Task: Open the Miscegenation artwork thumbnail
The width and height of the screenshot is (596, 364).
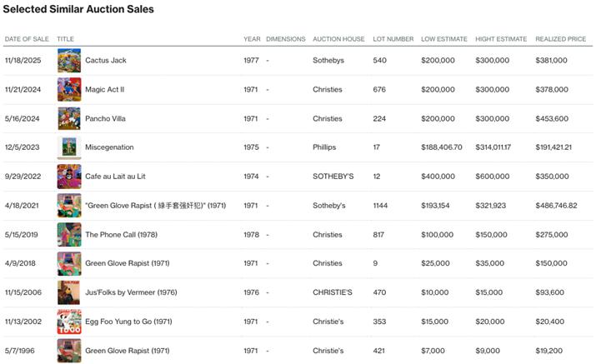Action: [x=68, y=147]
